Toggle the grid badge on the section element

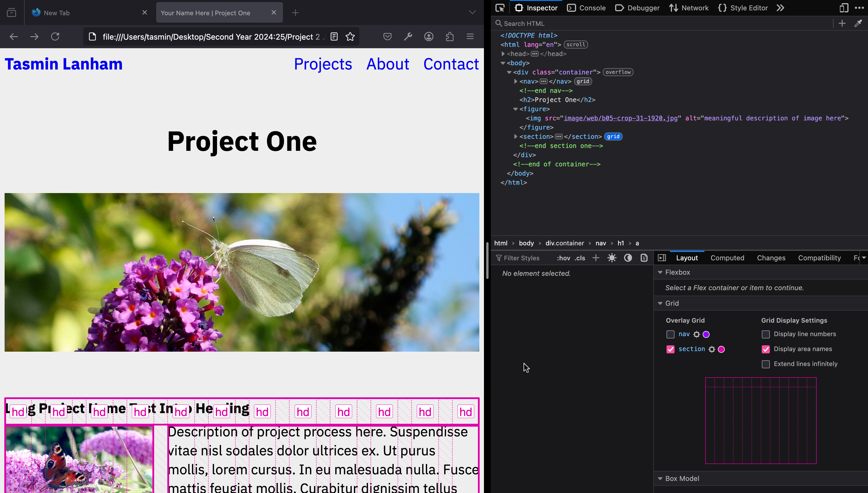[x=613, y=136]
